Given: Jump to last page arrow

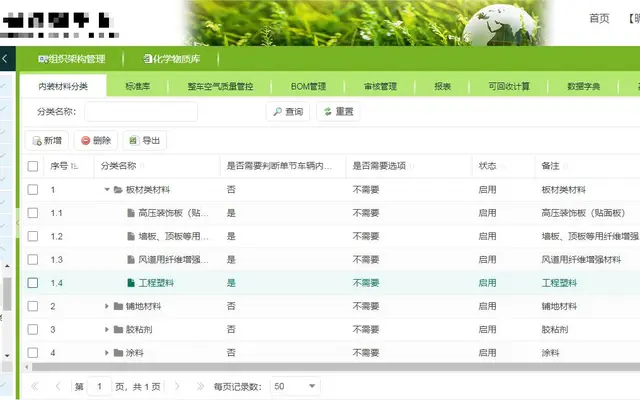Looking at the screenshot, I should 200,386.
